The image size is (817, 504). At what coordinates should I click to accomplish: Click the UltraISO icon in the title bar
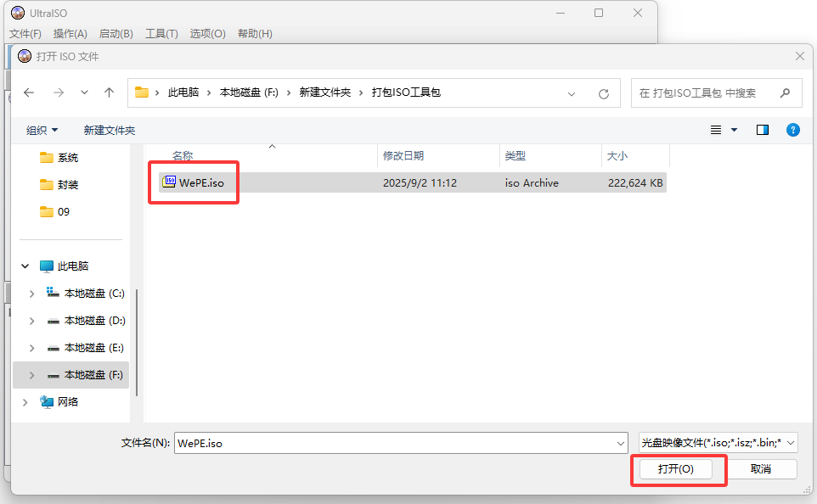tap(19, 12)
